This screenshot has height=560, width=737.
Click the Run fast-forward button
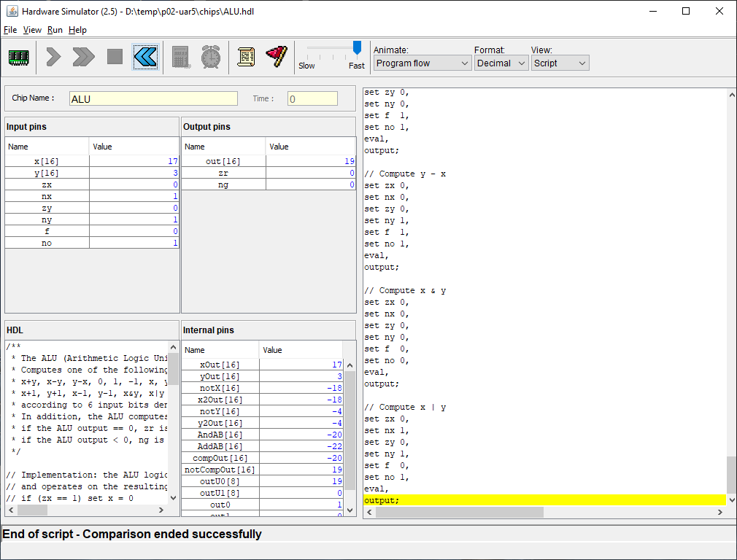click(x=84, y=57)
